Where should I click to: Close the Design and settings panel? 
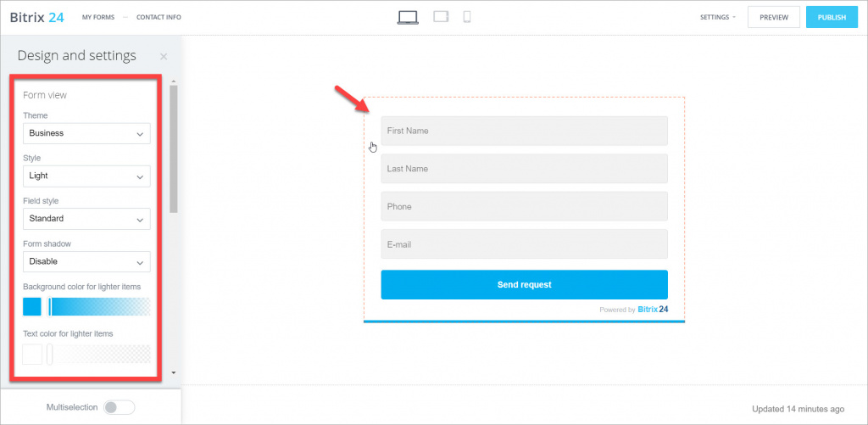[x=164, y=56]
